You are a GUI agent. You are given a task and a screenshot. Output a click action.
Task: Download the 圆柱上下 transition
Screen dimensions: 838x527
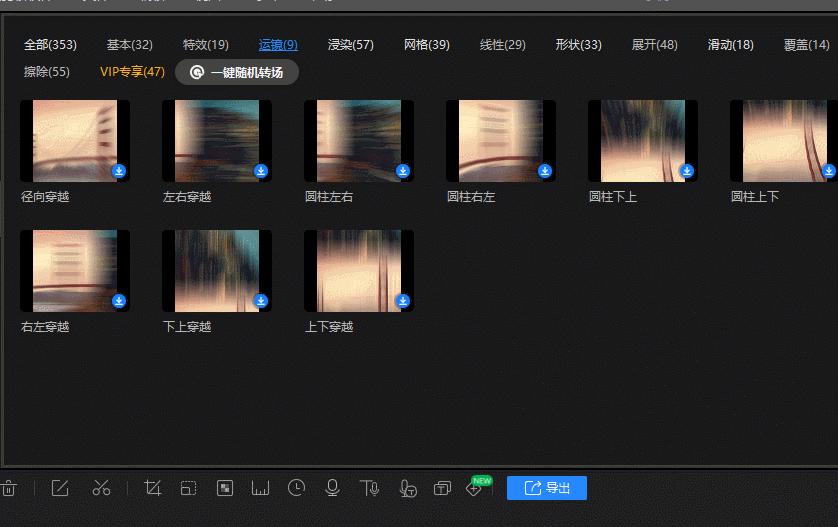829,170
